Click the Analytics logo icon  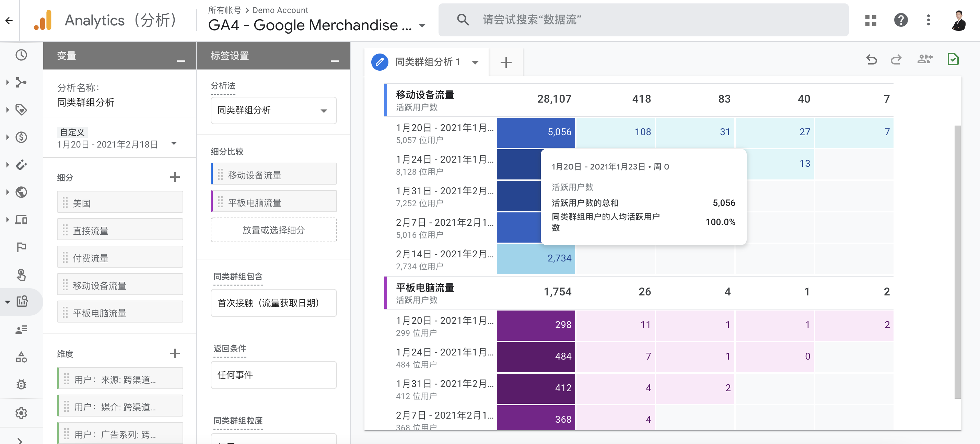pos(43,20)
